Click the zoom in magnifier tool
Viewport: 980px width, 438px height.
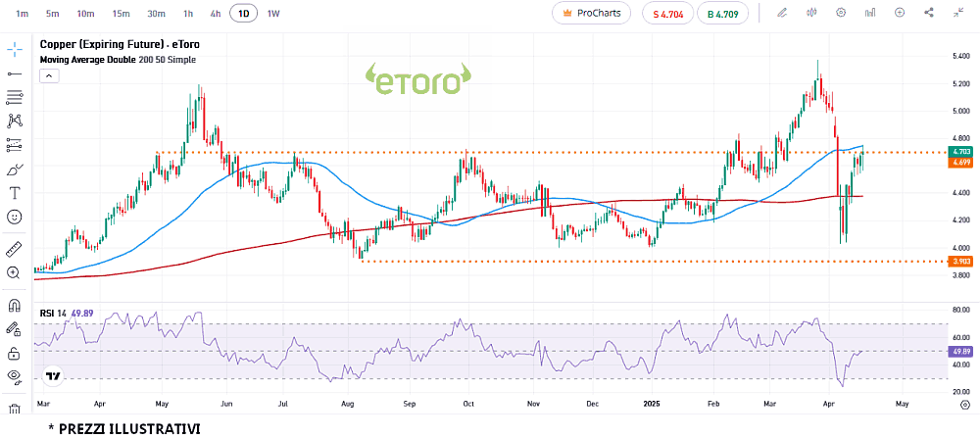coord(15,272)
